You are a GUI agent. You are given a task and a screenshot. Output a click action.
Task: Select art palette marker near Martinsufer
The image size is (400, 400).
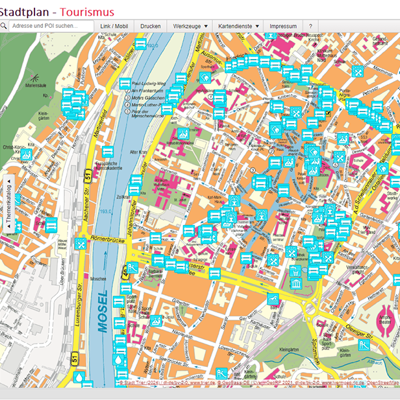tap(205, 78)
